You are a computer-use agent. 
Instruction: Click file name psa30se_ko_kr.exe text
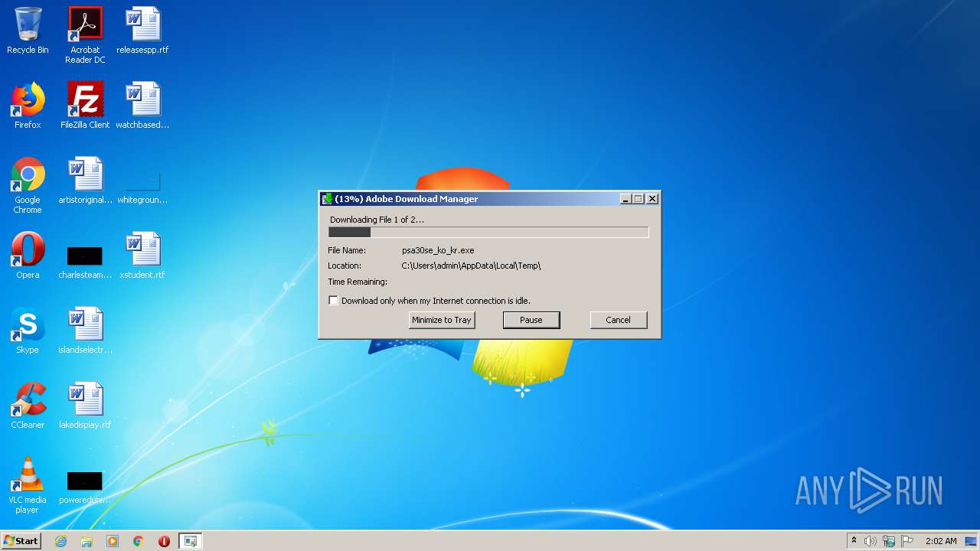point(438,250)
